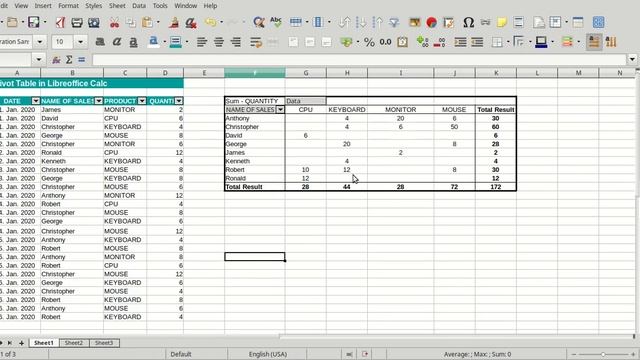Click the Print icon
The height and width of the screenshot is (360, 640).
(x=77, y=22)
